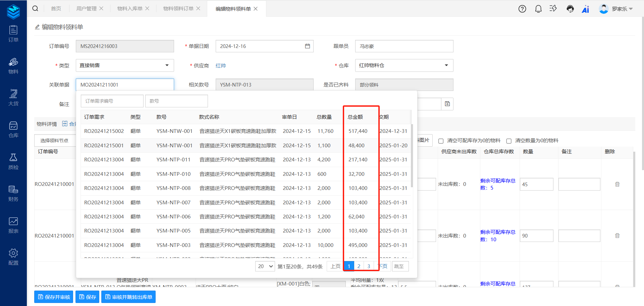Open 配置 settings in left sidebar
Image resolution: width=644 pixels, height=306 pixels.
[13, 257]
